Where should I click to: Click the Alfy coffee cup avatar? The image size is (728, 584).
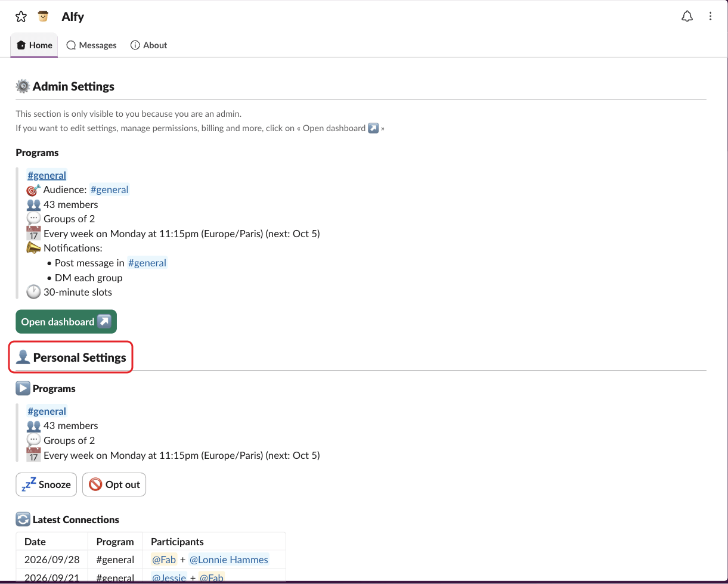[43, 17]
